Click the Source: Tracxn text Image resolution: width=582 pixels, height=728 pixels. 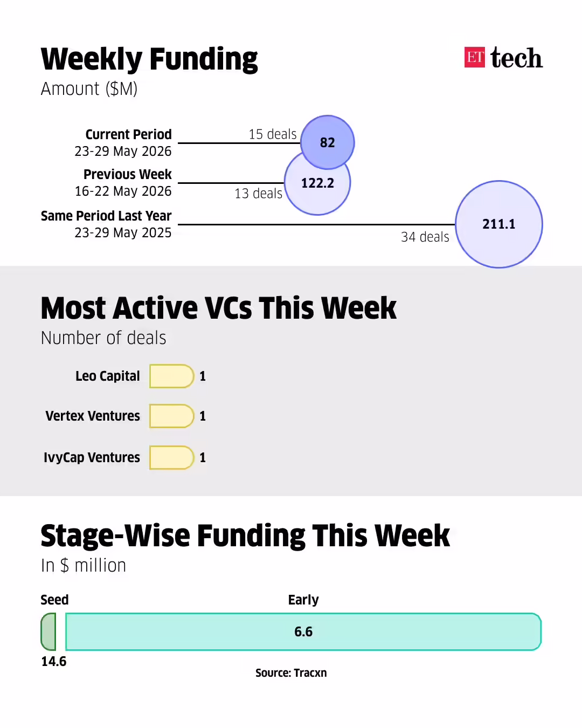(x=291, y=673)
